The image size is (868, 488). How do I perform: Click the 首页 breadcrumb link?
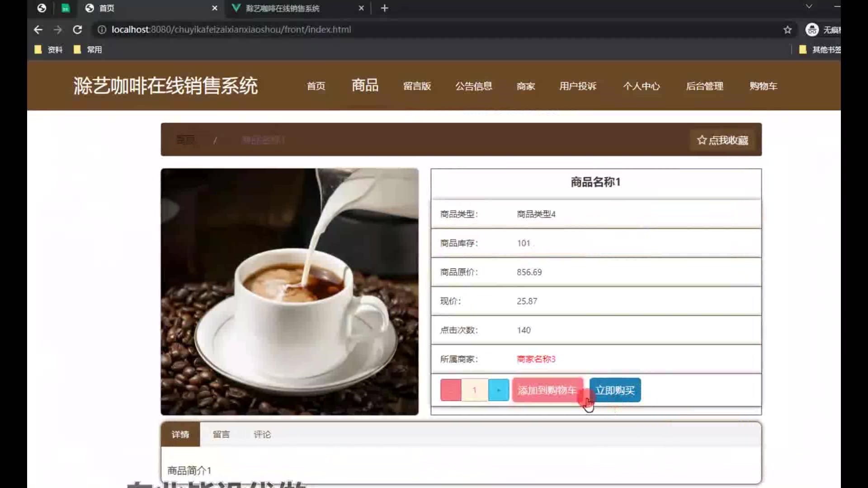coord(185,140)
